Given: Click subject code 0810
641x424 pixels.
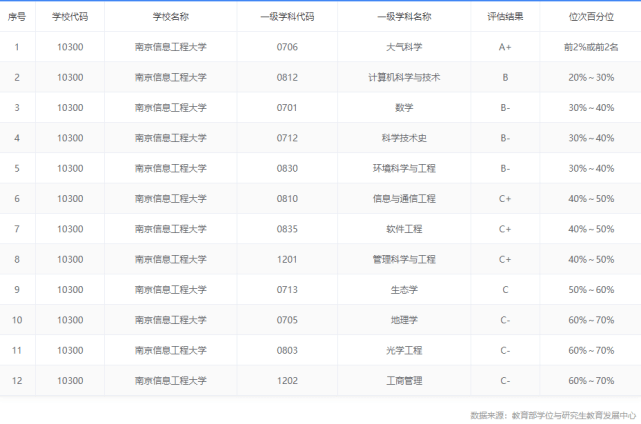Looking at the screenshot, I should (x=287, y=199).
